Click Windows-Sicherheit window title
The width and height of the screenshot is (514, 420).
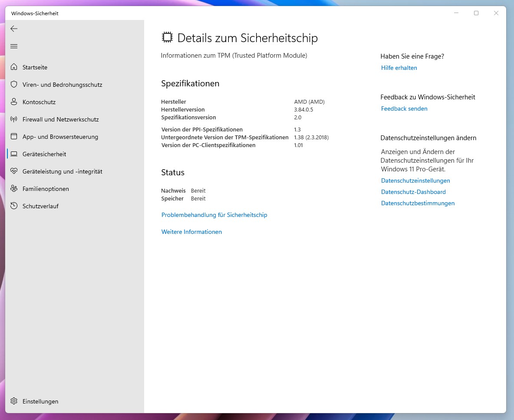[35, 13]
